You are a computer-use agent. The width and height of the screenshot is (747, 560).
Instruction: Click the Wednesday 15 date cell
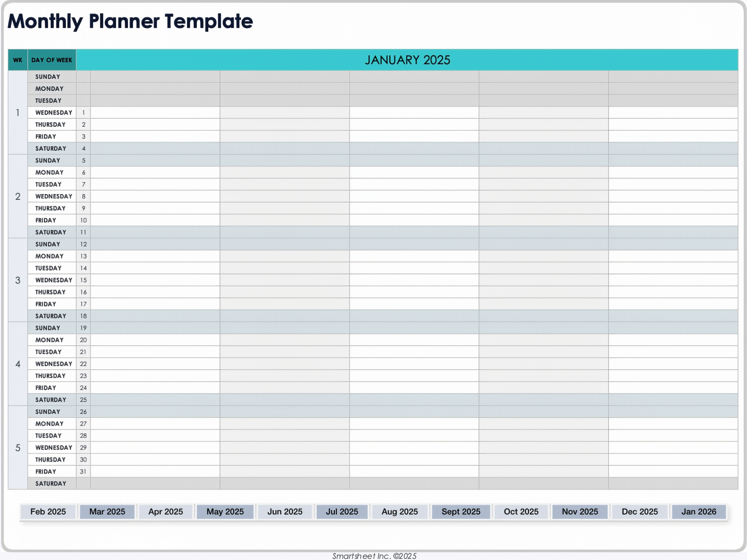(83, 280)
